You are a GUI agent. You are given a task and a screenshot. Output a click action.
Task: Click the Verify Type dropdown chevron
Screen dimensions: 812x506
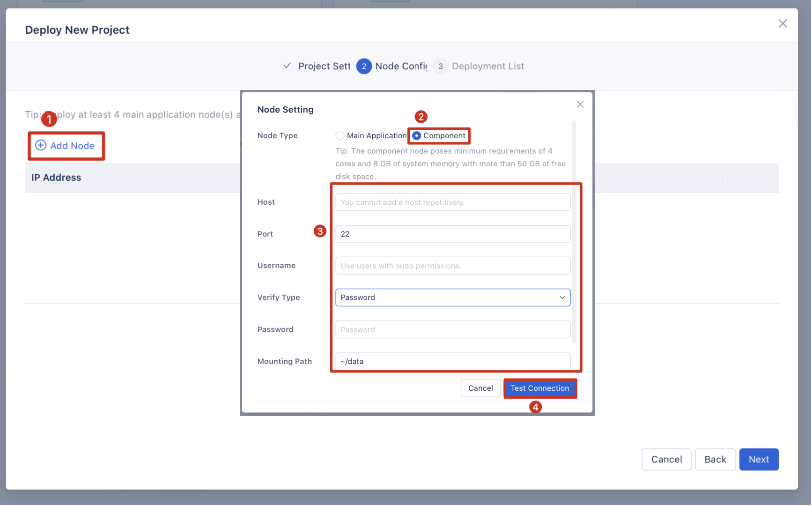(x=562, y=298)
